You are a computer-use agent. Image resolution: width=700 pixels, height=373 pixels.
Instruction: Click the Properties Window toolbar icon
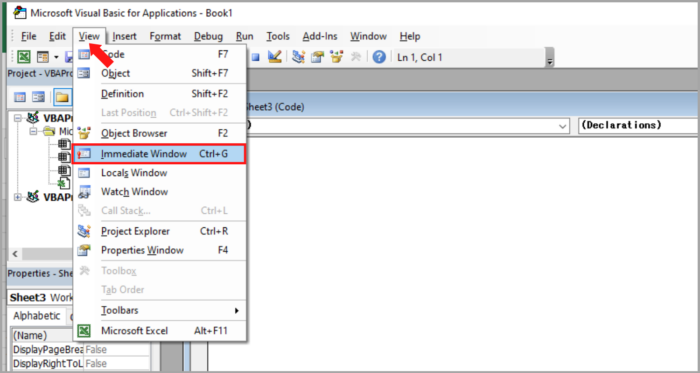point(317,57)
